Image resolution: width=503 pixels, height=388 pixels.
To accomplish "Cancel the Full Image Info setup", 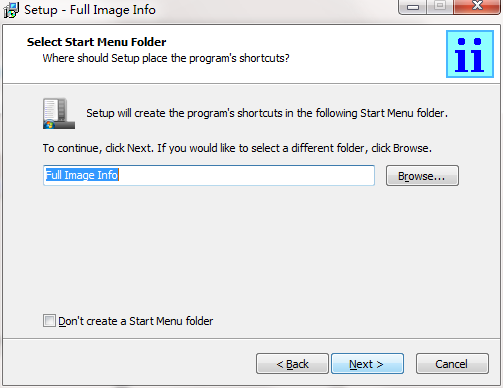I will (452, 364).
